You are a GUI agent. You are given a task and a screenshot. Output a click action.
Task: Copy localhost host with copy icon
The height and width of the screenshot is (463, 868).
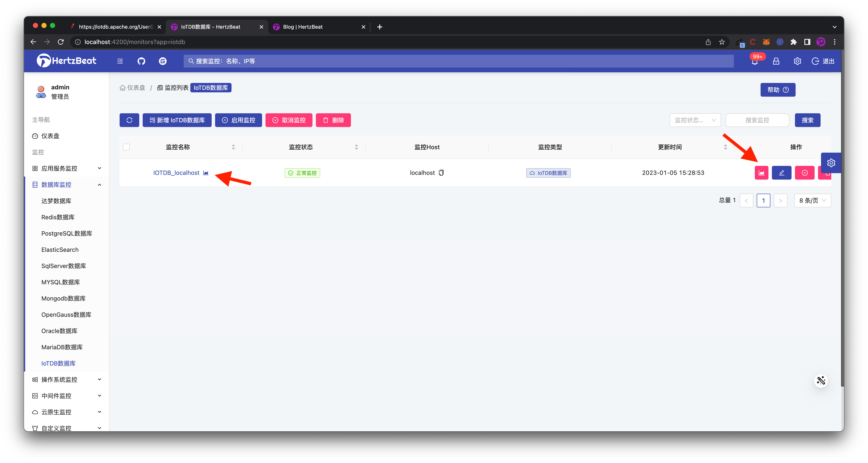click(441, 173)
